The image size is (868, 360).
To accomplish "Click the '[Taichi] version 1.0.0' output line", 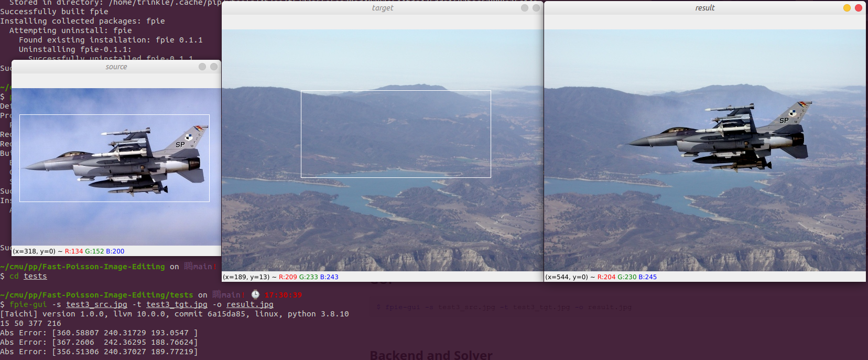I will (175, 314).
